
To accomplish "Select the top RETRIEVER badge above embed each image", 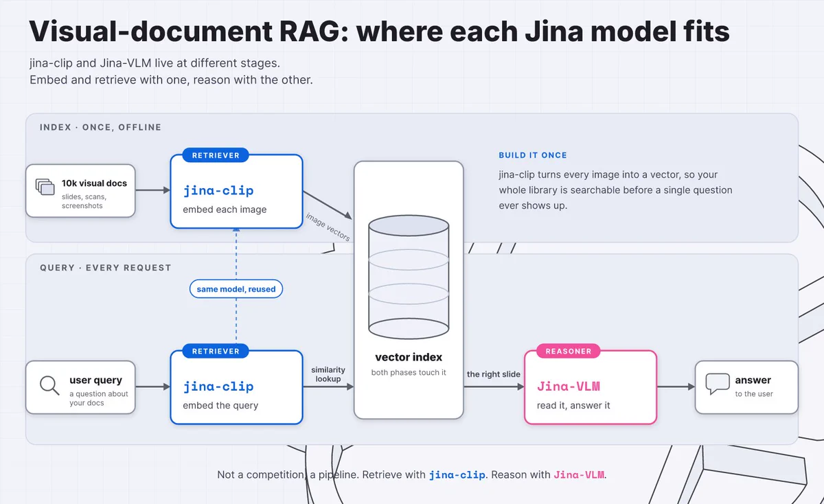I will coord(216,155).
